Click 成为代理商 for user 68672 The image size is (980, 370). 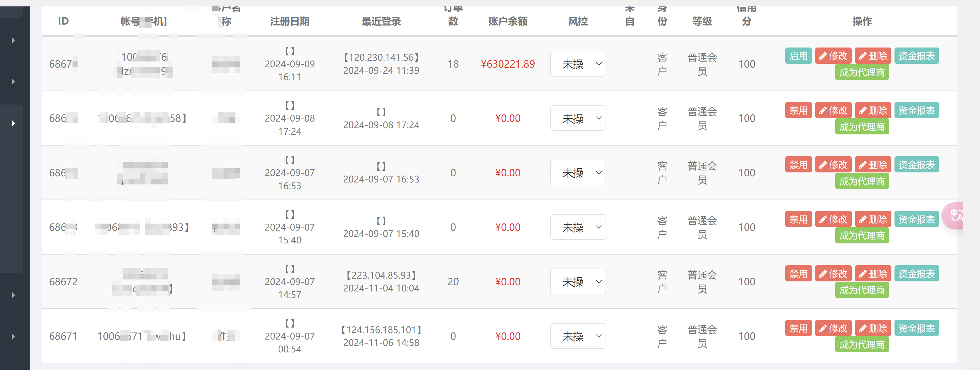pos(862,290)
